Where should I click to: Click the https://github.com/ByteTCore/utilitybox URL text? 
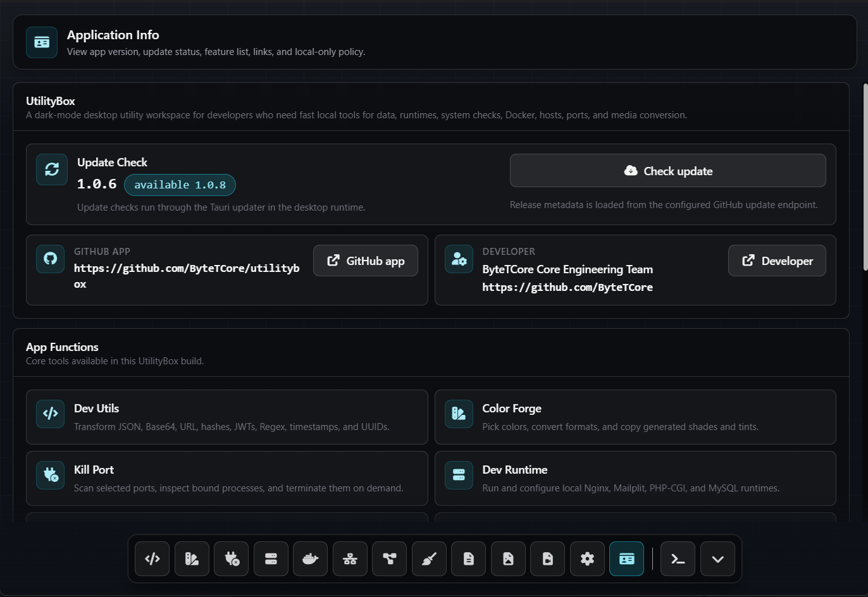187,276
